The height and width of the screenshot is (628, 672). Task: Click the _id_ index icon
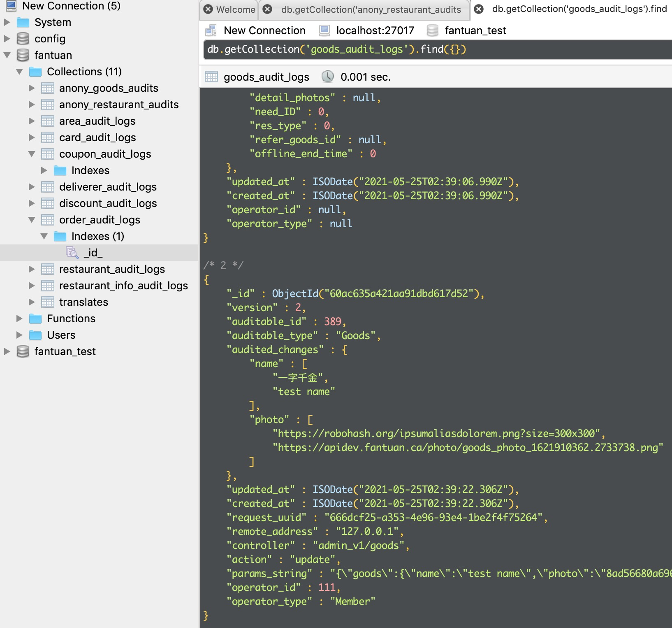72,253
